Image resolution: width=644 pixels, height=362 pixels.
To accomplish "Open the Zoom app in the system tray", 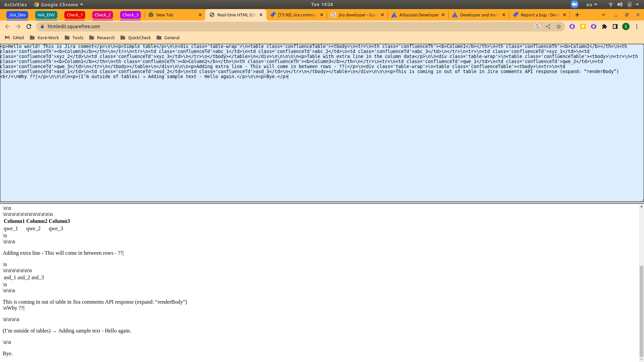I will point(575,4).
